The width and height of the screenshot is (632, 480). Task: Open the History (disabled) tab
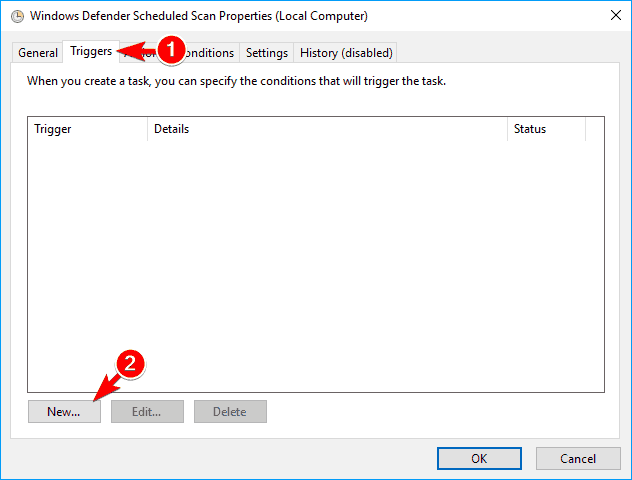tap(346, 53)
